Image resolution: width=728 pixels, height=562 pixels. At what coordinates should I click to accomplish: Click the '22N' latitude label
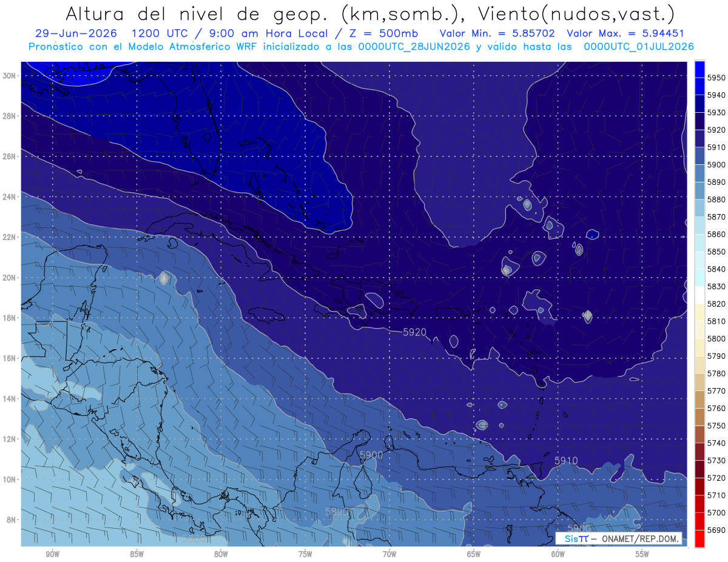pos(10,237)
